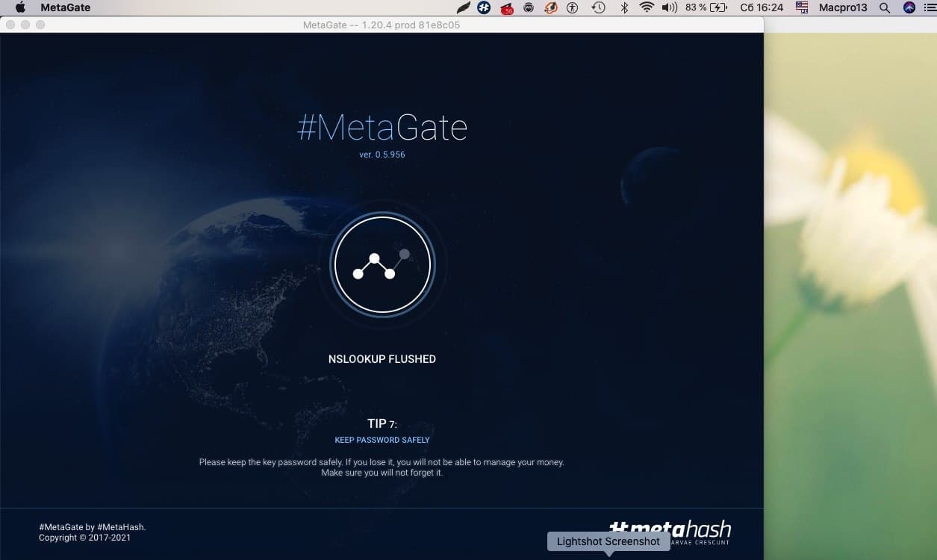The height and width of the screenshot is (560, 937).
Task: Open the Wi-Fi menu
Action: [x=647, y=7]
